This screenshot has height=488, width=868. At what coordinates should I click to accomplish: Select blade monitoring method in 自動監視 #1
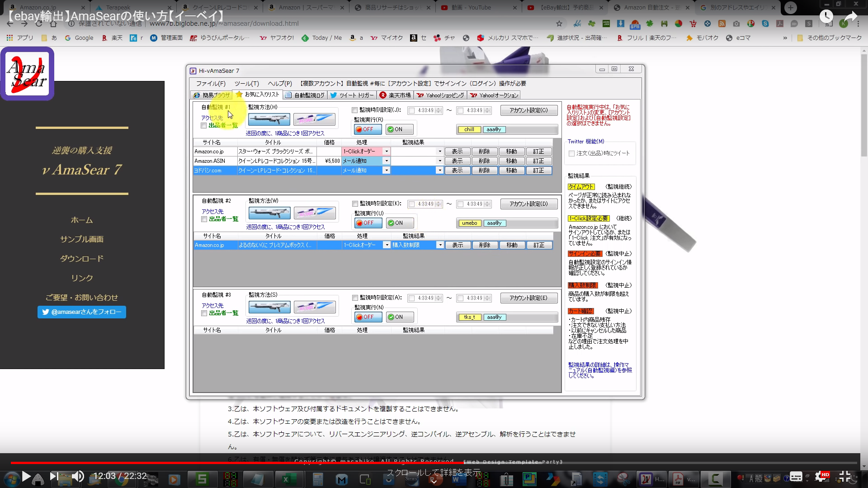click(x=314, y=119)
